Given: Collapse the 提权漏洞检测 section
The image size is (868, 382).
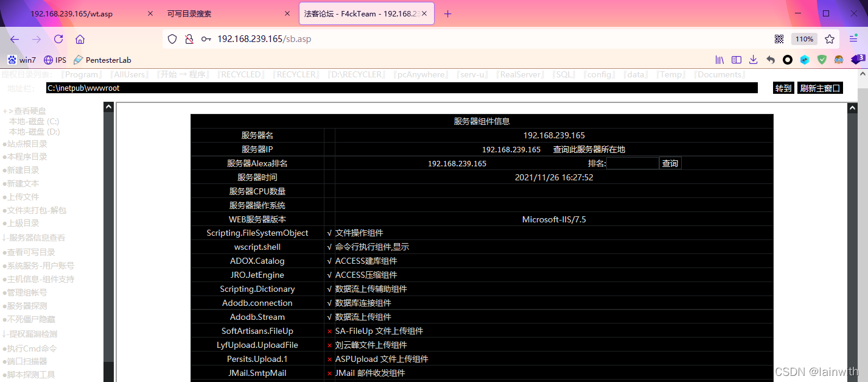Looking at the screenshot, I should point(29,334).
